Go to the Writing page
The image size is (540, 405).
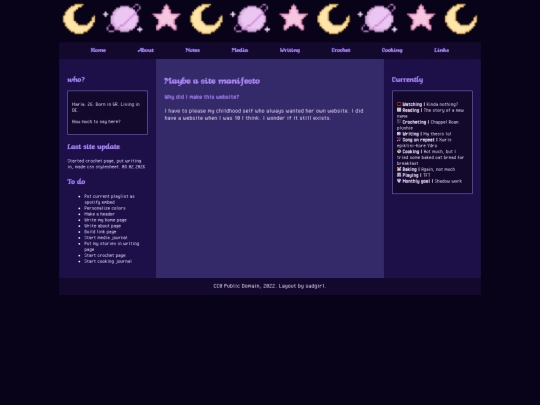click(290, 50)
